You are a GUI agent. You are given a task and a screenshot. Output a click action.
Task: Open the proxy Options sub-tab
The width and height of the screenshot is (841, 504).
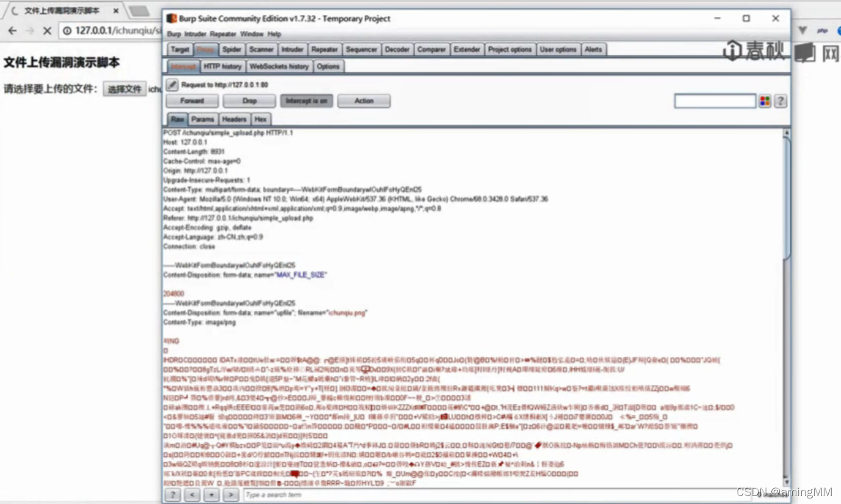328,66
